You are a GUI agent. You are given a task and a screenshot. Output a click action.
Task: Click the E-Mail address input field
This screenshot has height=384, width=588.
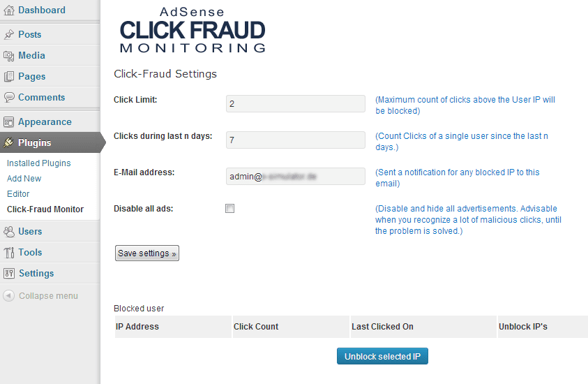(296, 177)
